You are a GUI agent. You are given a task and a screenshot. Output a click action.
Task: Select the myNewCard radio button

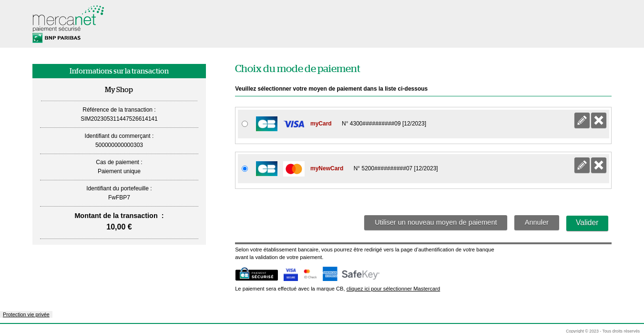pyautogui.click(x=245, y=169)
